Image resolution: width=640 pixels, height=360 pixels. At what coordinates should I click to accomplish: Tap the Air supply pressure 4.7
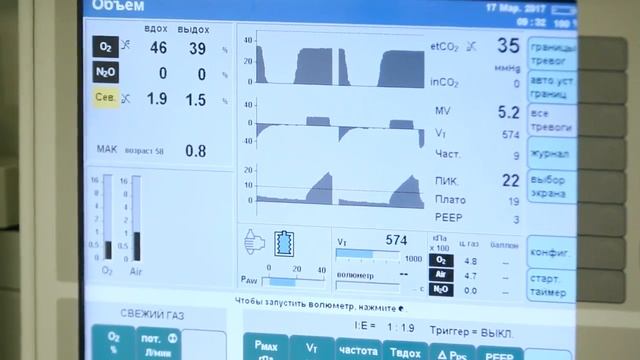coord(471,276)
